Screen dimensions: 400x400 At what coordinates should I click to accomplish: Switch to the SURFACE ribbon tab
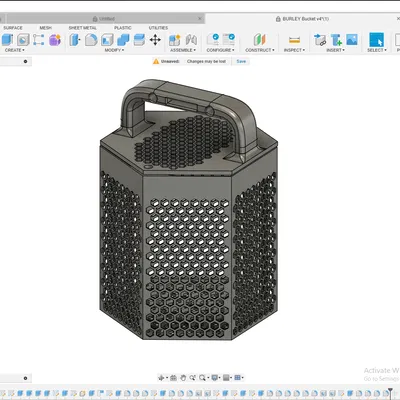click(x=13, y=28)
